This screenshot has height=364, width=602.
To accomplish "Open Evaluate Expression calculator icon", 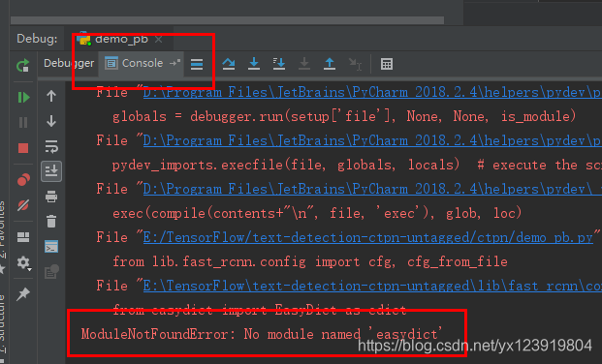I will [x=386, y=64].
